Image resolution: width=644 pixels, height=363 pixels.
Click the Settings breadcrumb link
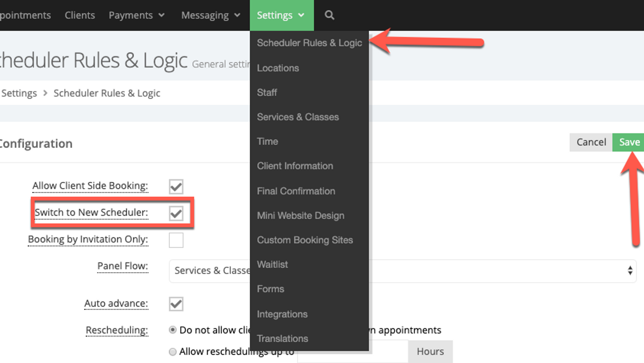pyautogui.click(x=19, y=93)
